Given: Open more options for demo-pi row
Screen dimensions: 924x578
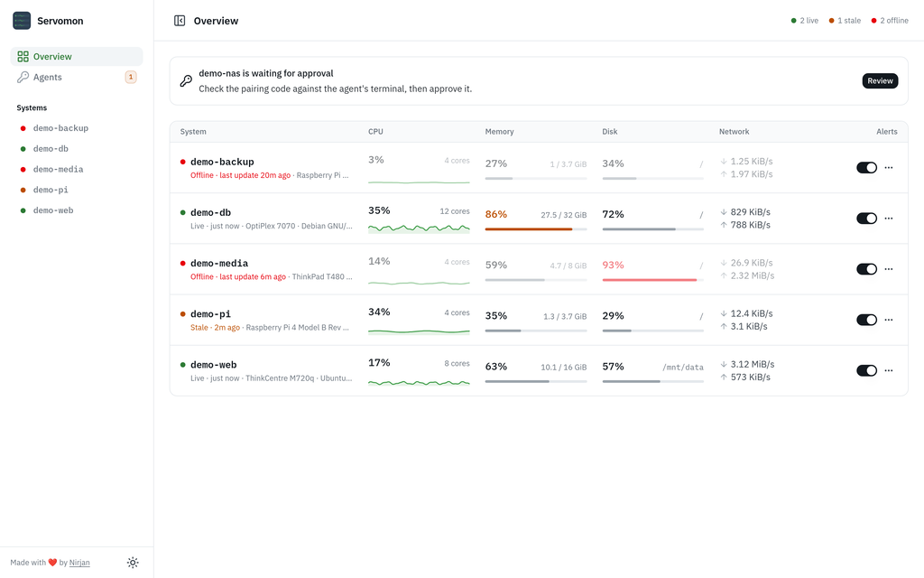Looking at the screenshot, I should pos(889,320).
